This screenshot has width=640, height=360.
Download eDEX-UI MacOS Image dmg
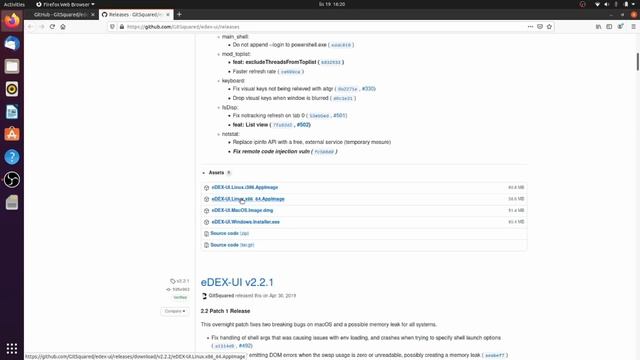(x=242, y=210)
